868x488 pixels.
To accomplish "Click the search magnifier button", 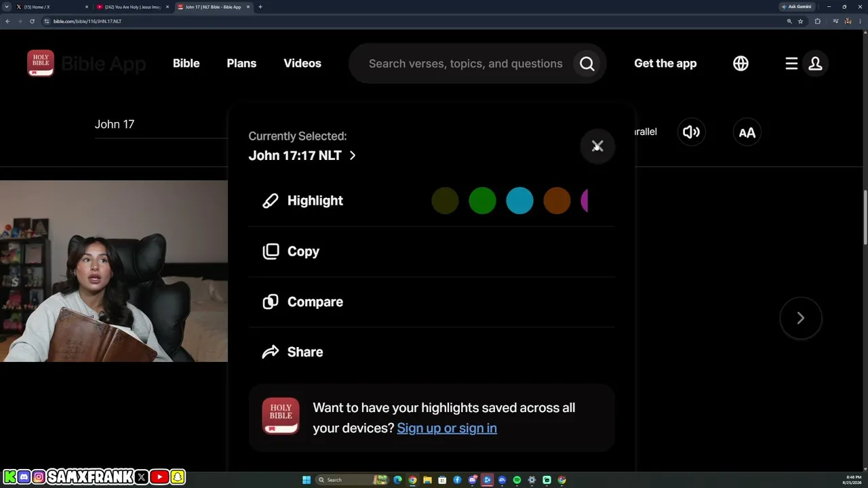I will [x=587, y=64].
